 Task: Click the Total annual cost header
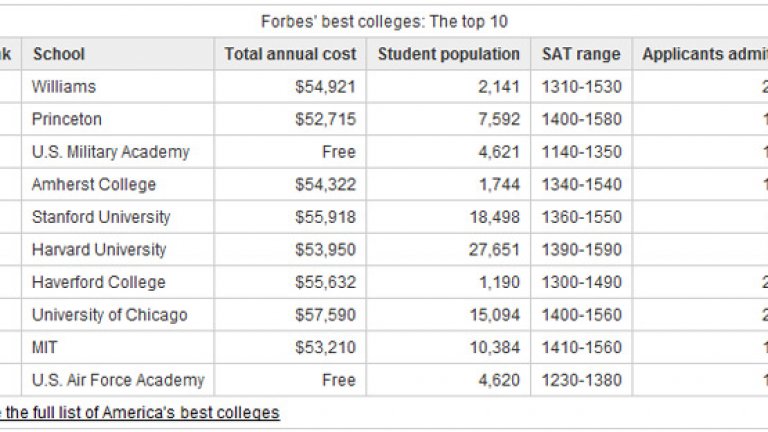(290, 54)
